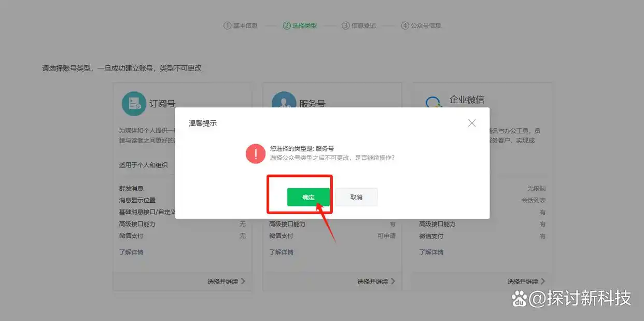Select step 1 基本信息

click(x=241, y=25)
